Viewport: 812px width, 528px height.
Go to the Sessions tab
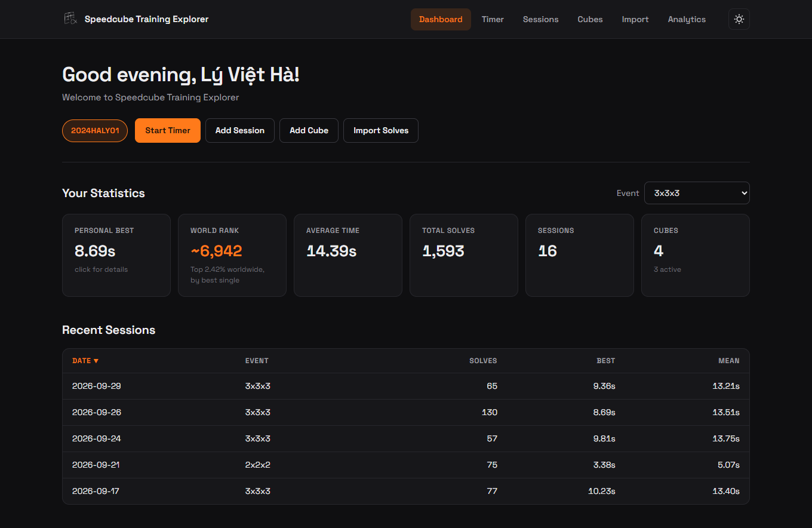click(x=541, y=19)
